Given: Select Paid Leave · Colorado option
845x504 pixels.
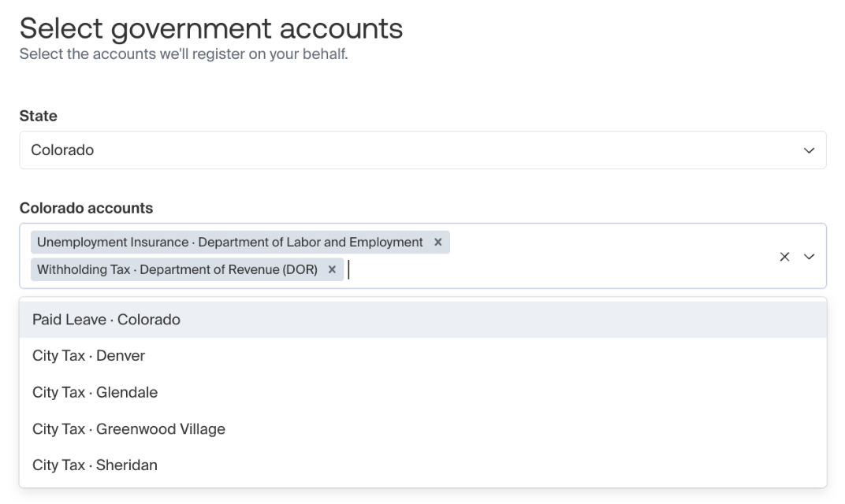Looking at the screenshot, I should pos(106,320).
